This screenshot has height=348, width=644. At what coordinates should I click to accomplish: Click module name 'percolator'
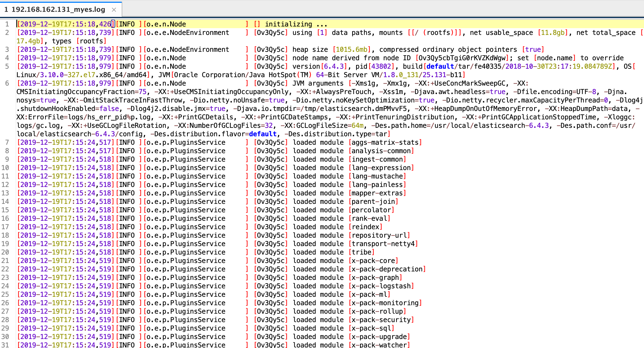pos(371,210)
